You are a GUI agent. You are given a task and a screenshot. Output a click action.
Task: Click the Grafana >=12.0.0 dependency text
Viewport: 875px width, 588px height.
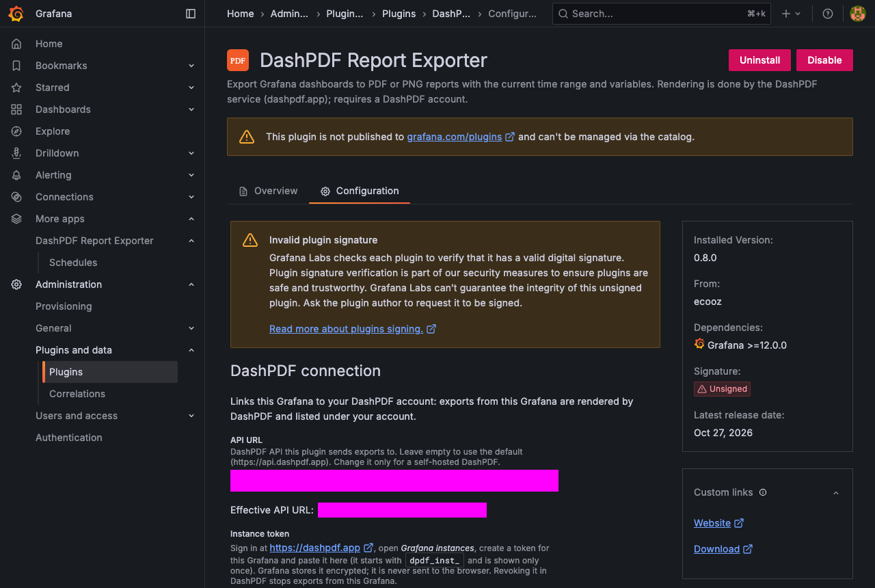(x=747, y=345)
